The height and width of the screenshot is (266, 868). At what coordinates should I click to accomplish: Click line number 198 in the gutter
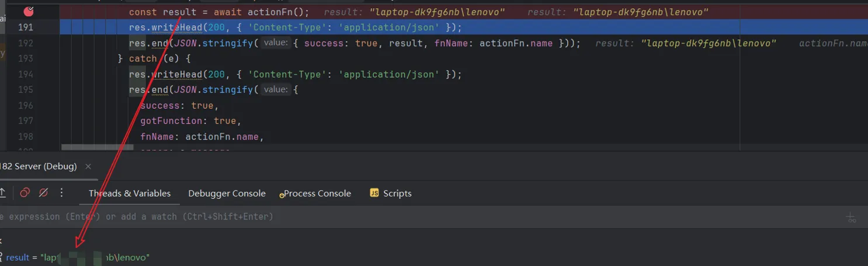(26, 136)
